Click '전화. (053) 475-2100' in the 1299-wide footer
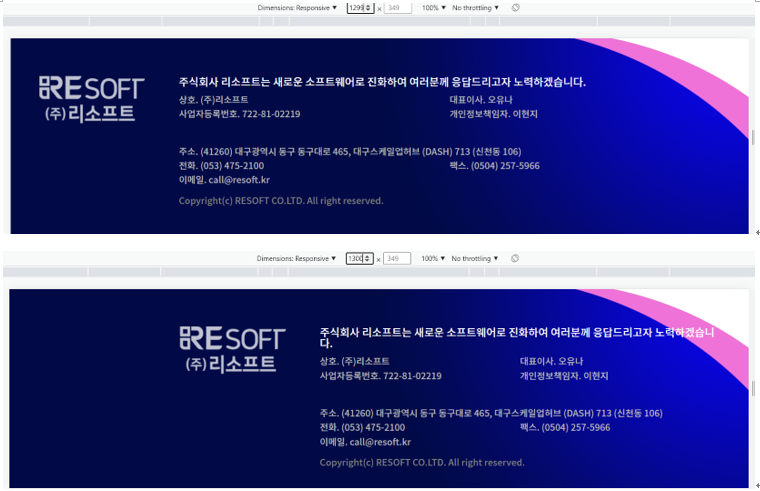This screenshot has height=491, width=760. coord(222,166)
